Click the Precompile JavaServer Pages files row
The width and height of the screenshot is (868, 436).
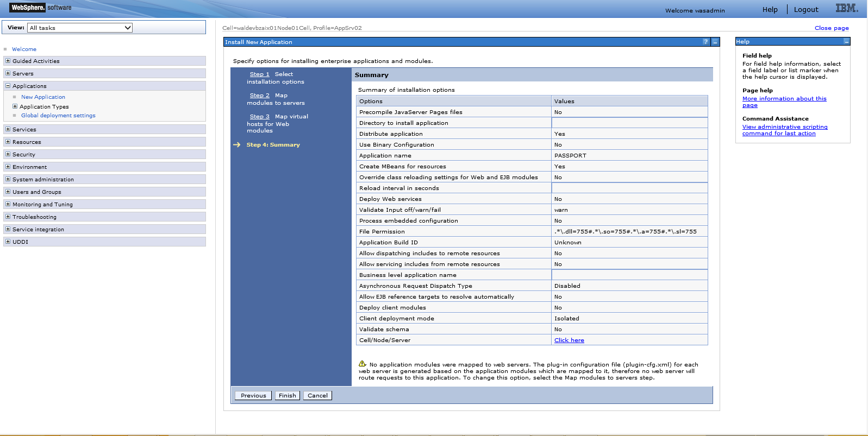532,112
